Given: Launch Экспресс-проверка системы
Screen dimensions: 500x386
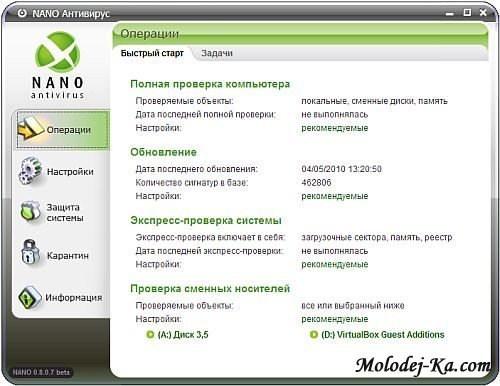Looking at the screenshot, I should [206, 220].
